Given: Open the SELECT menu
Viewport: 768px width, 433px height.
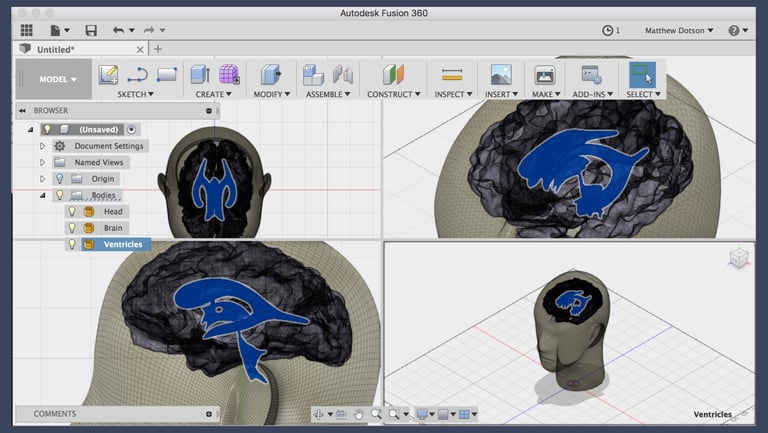Looking at the screenshot, I should (644, 94).
